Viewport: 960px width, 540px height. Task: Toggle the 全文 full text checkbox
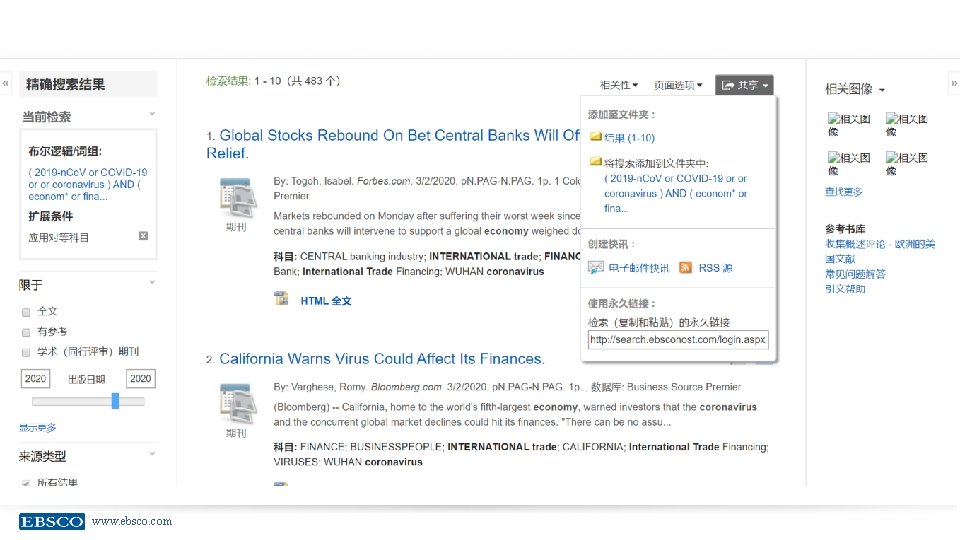coord(26,312)
